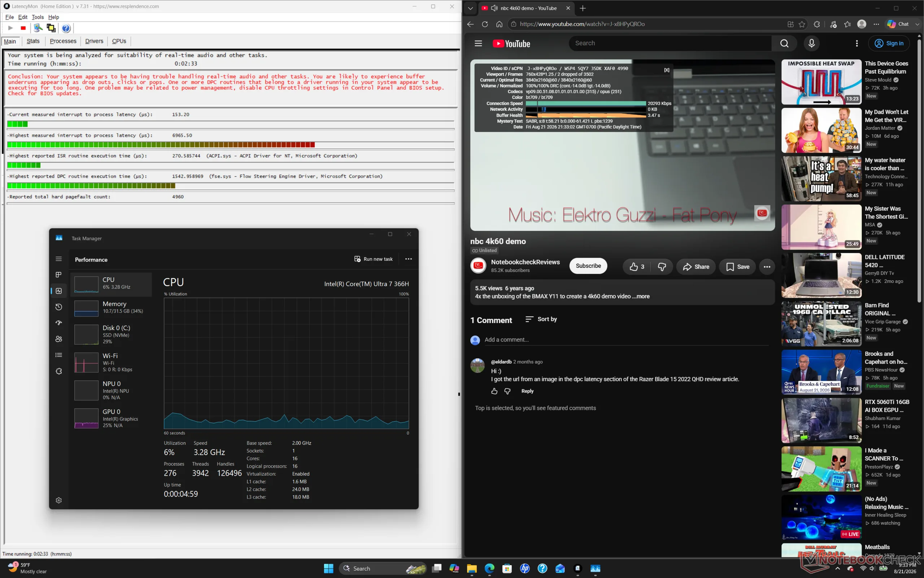This screenshot has width=924, height=578.
Task: Start voice search with the microphone icon
Action: tap(812, 43)
